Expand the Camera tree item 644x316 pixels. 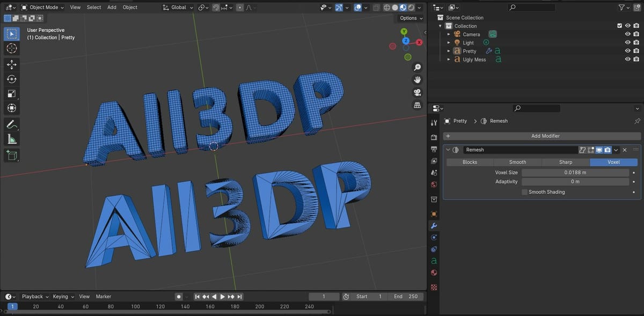pyautogui.click(x=449, y=34)
